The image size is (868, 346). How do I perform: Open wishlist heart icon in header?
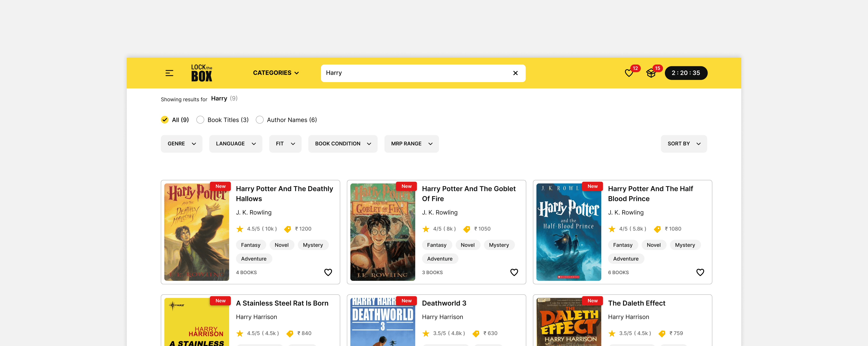[629, 73]
